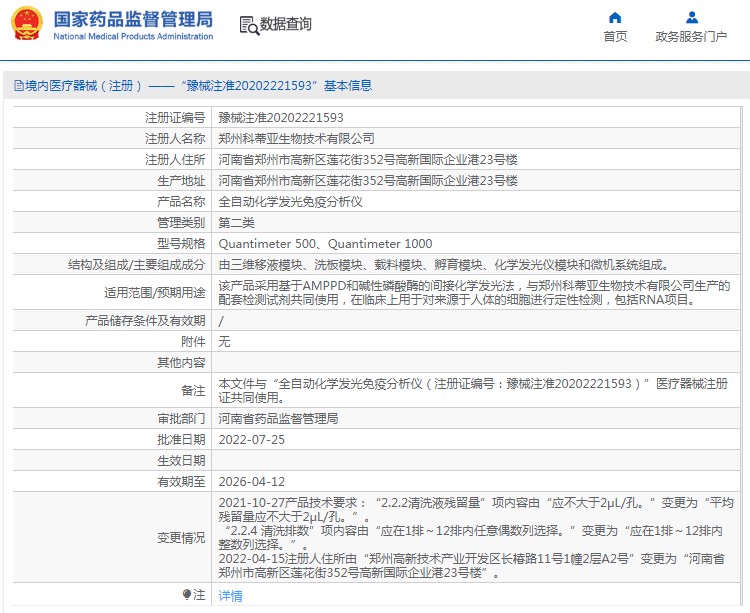Click the National Medical Products Administration text
Screen dimensions: 750x613
pyautogui.click(x=133, y=36)
